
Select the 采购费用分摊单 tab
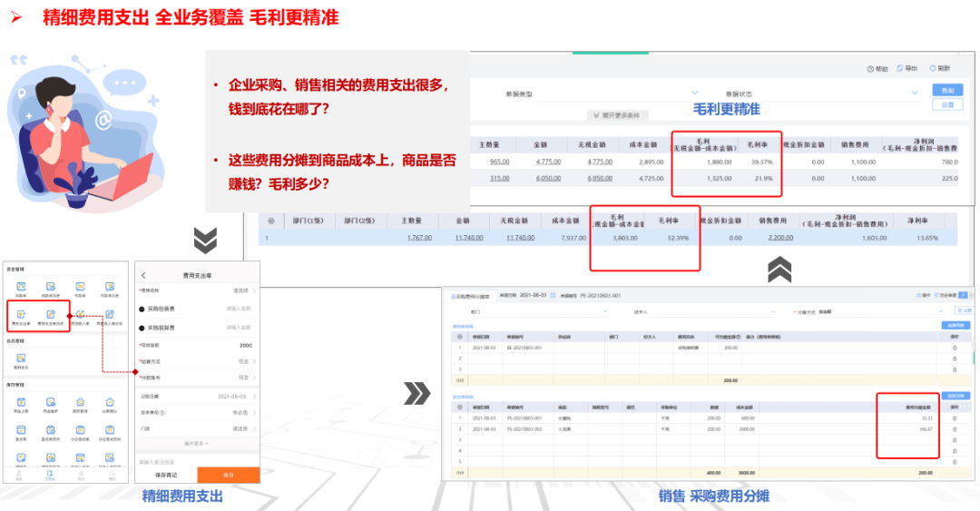[470, 296]
